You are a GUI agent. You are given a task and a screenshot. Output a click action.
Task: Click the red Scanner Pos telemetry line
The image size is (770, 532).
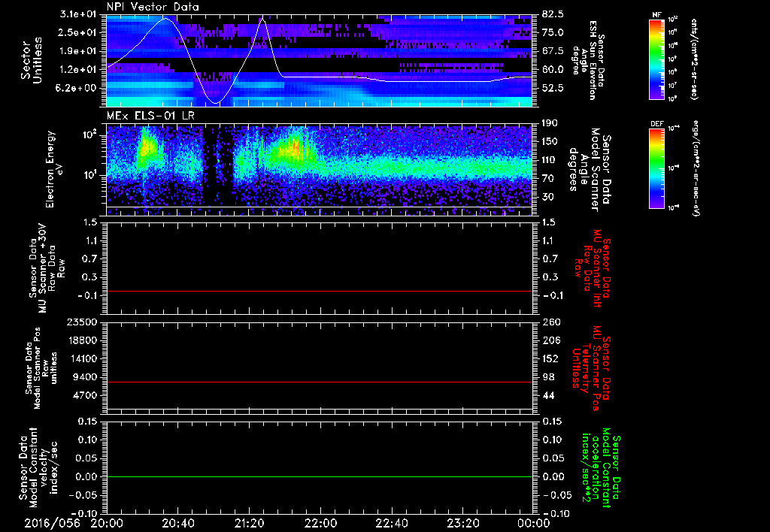[x=319, y=382]
